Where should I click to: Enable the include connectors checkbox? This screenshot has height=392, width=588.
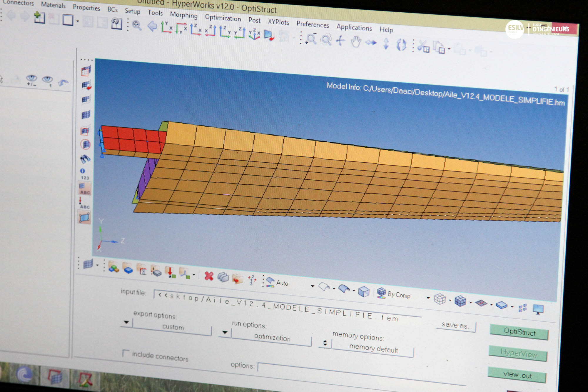coord(126,353)
